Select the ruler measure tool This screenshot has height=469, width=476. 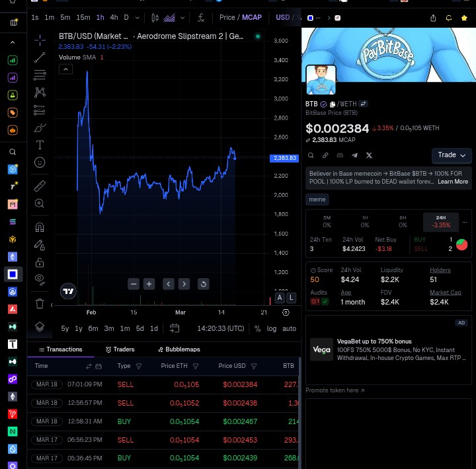[40, 186]
